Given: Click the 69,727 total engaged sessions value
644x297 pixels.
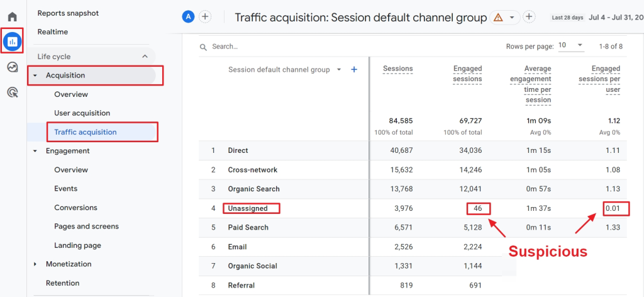Looking at the screenshot, I should pyautogui.click(x=470, y=121).
